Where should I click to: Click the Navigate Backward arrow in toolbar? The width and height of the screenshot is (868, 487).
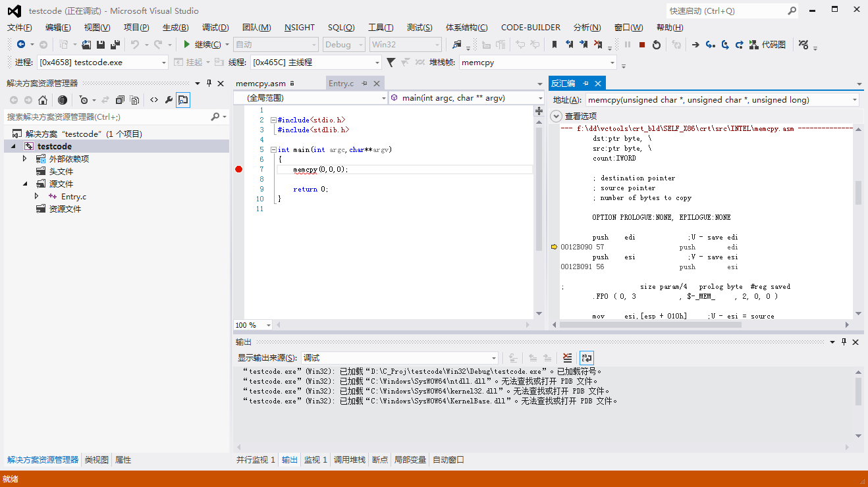[21, 44]
